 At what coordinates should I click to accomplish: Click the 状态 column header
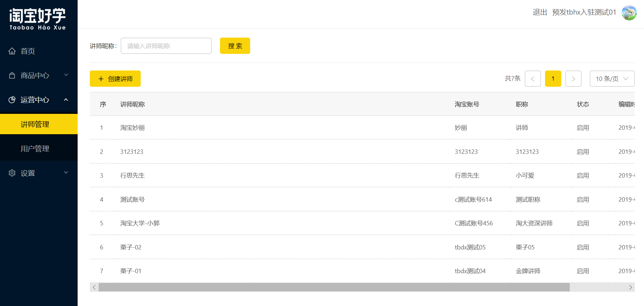[583, 104]
